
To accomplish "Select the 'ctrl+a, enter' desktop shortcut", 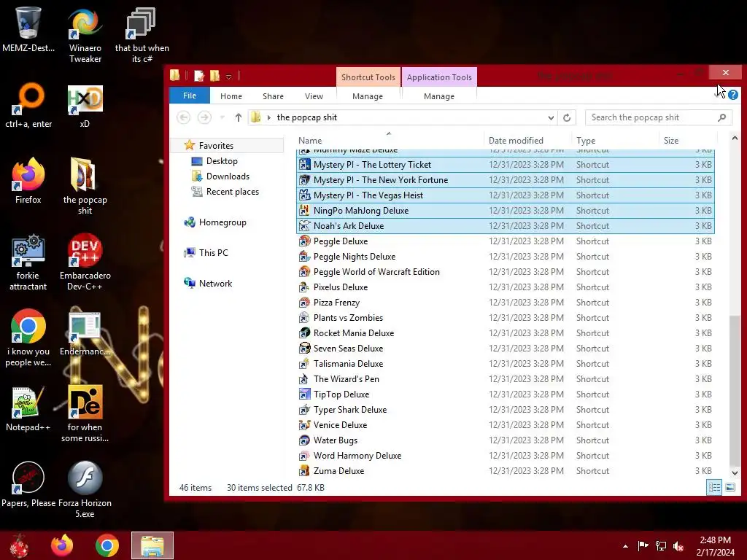I will [x=28, y=106].
